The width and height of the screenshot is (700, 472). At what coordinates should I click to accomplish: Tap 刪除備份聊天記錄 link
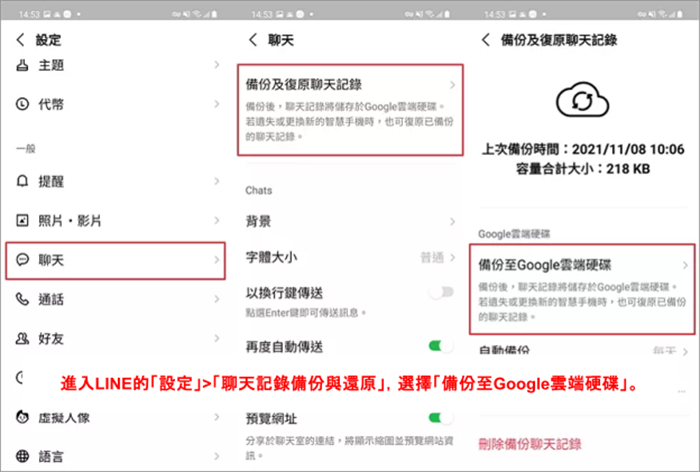530,444
